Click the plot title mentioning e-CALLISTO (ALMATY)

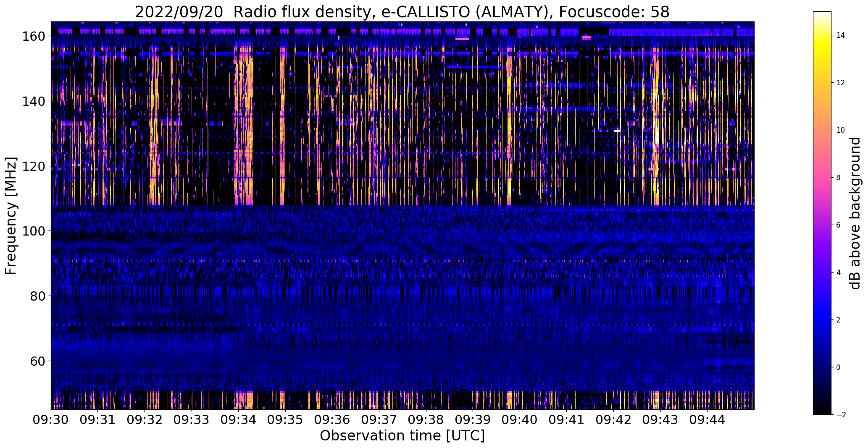[402, 12]
